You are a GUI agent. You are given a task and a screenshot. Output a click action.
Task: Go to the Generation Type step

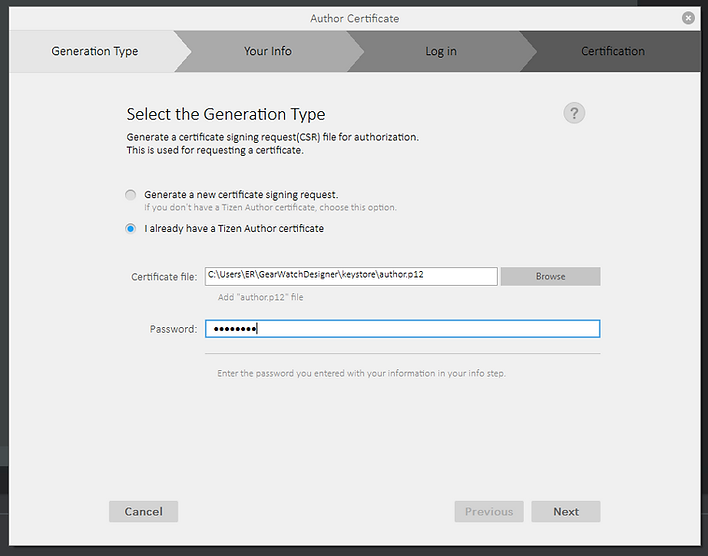pyautogui.click(x=95, y=51)
